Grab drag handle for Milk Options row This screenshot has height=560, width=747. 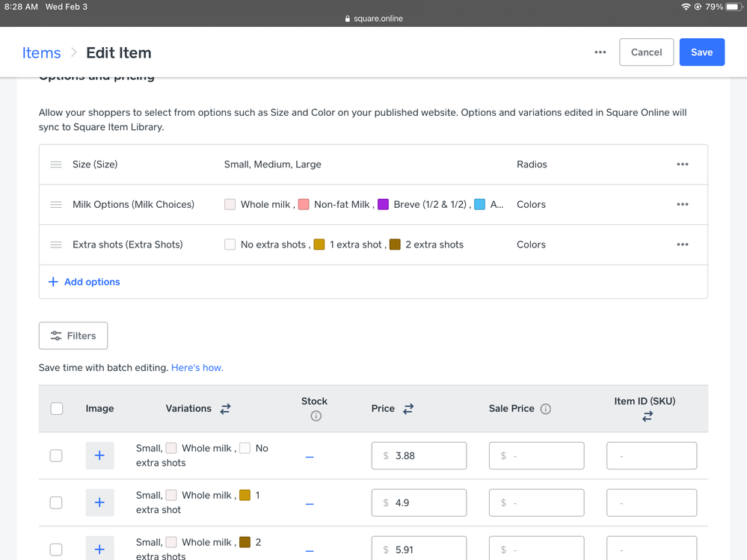click(56, 205)
